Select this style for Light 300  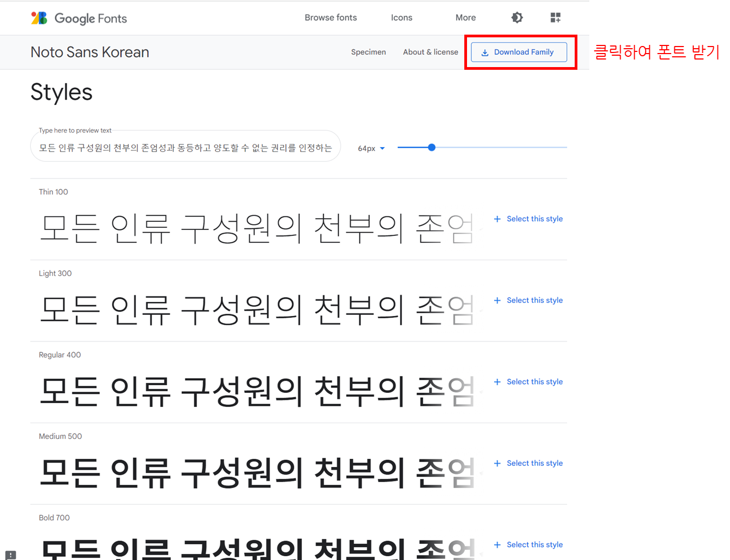(535, 300)
